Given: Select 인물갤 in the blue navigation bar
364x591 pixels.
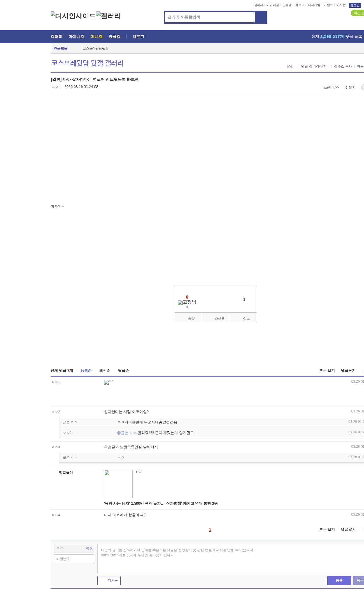Looking at the screenshot, I should click(114, 37).
